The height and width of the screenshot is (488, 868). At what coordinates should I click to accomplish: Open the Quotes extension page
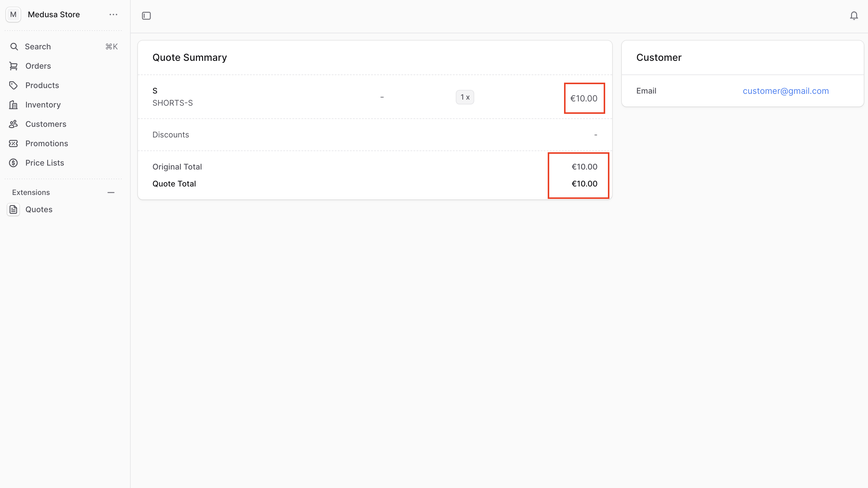tap(39, 210)
